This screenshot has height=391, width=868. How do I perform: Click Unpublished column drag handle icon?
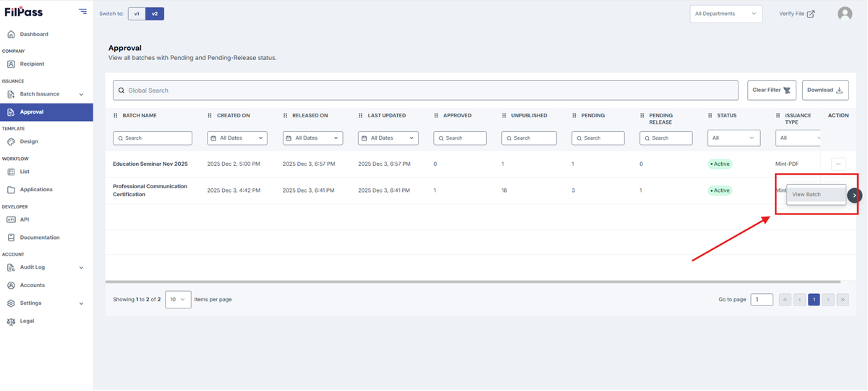coord(504,116)
